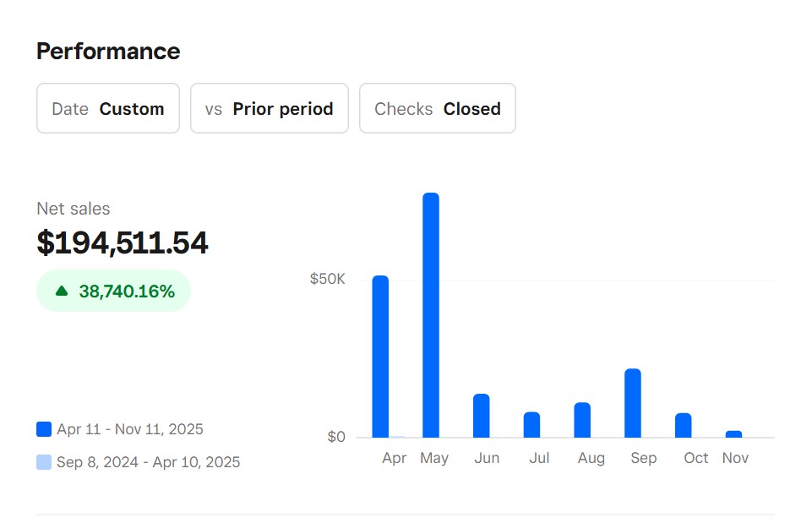Select the Sep 8, 2024 - Apr 10, 2025 legend label
Screen dimensions: 812x523
pyautogui.click(x=148, y=462)
